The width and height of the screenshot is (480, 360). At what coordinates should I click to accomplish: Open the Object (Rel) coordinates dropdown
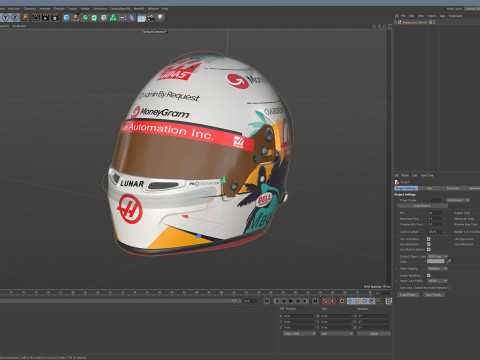299,333
